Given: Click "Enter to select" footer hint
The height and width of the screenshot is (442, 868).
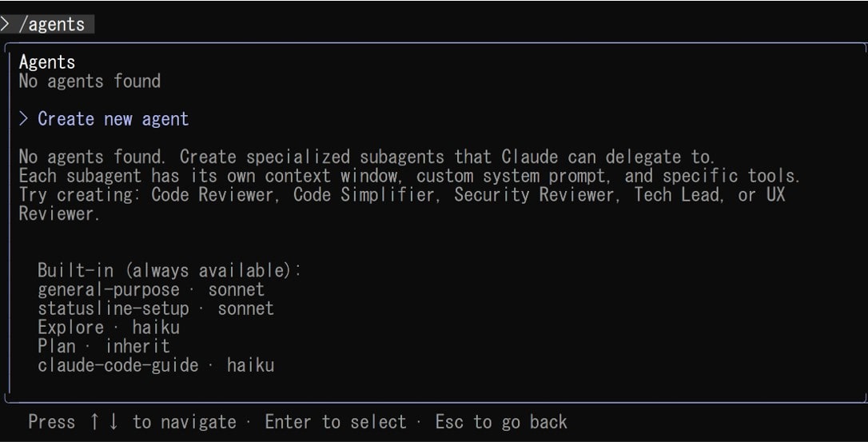Looking at the screenshot, I should point(335,422).
